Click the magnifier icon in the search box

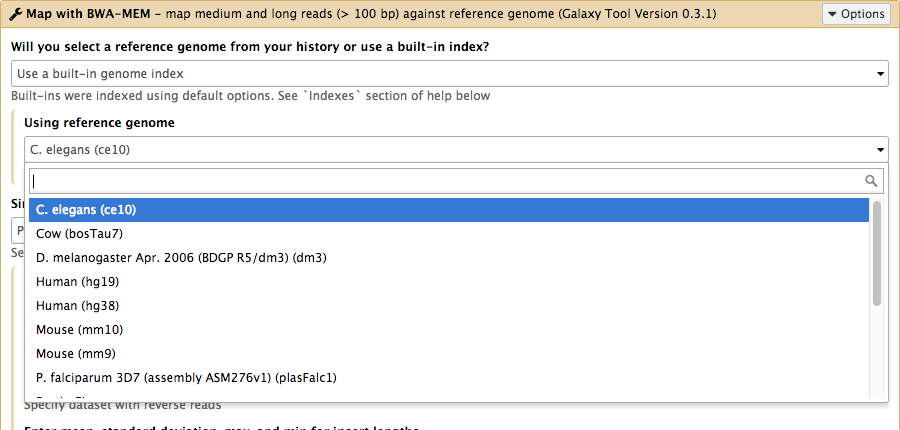tap(871, 181)
